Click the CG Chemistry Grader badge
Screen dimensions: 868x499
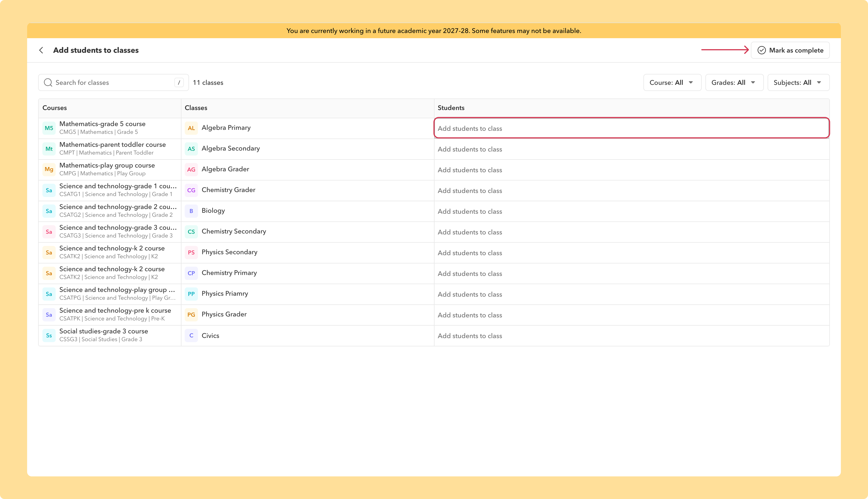click(x=191, y=190)
